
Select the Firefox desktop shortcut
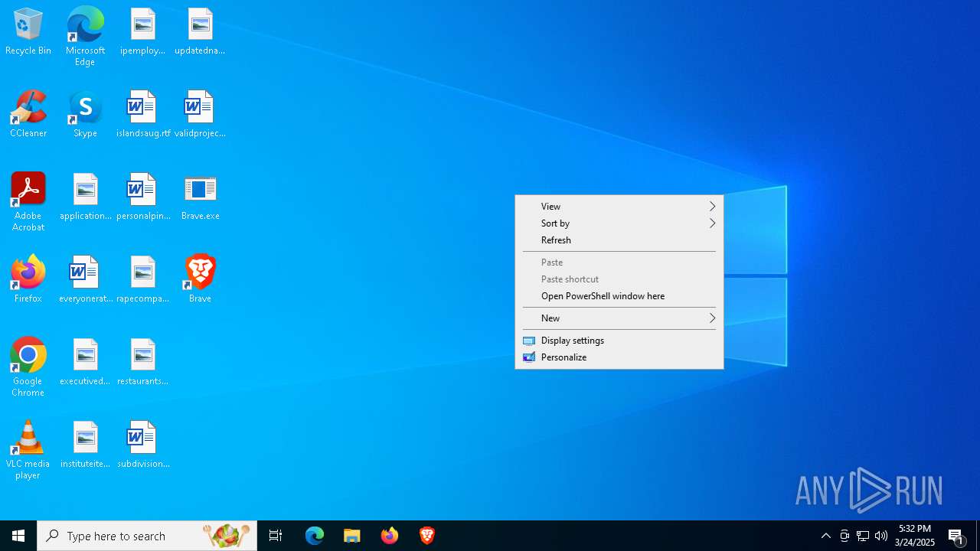click(28, 280)
